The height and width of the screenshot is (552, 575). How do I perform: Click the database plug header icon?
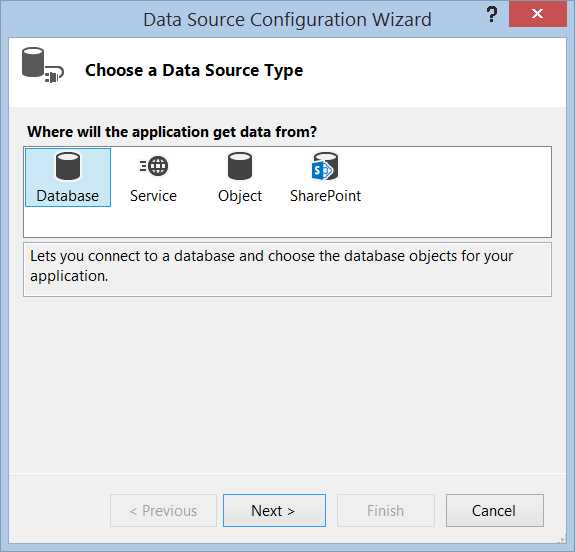click(x=43, y=65)
